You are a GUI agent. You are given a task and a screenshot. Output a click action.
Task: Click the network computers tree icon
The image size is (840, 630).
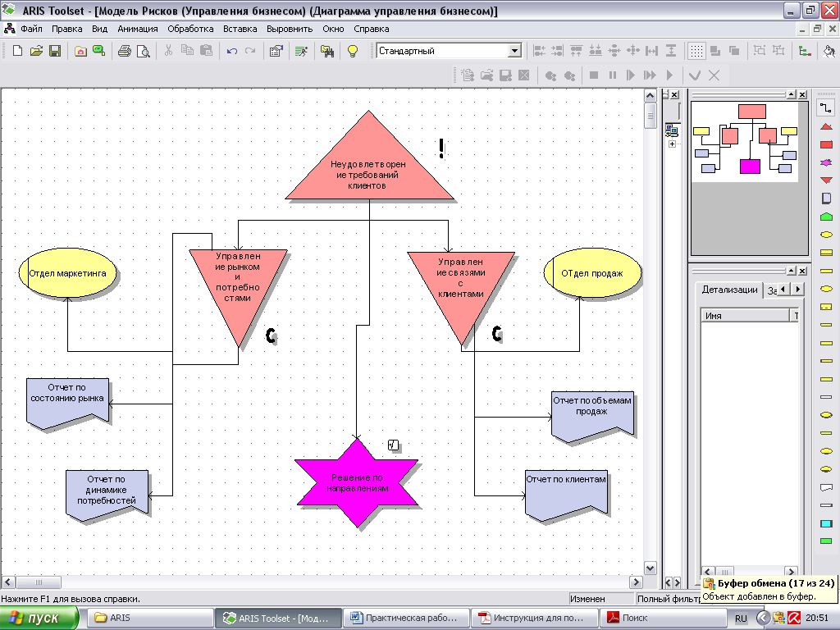coord(672,130)
